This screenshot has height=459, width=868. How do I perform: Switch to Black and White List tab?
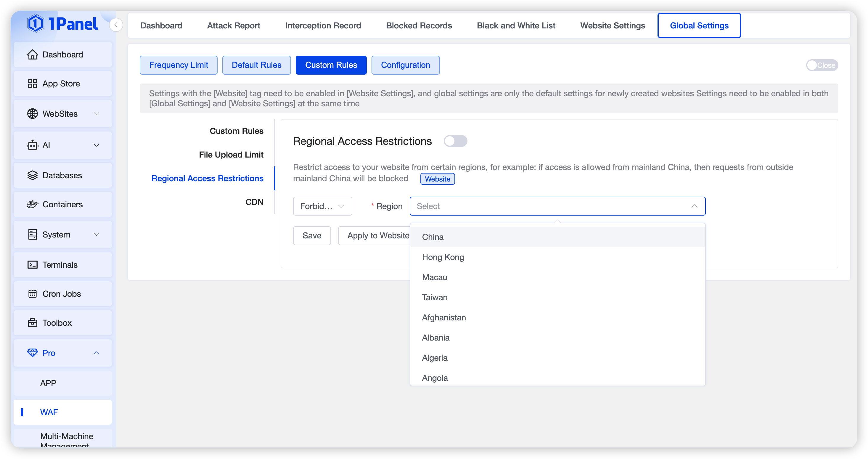coord(516,25)
